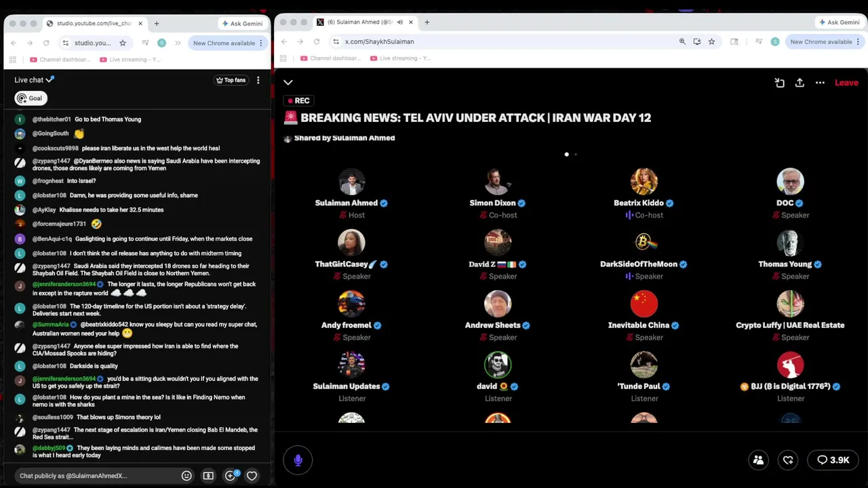This screenshot has width=868, height=488.
Task: Open Channel dashboard bookmark in YouTube Studio window
Action: (x=60, y=60)
